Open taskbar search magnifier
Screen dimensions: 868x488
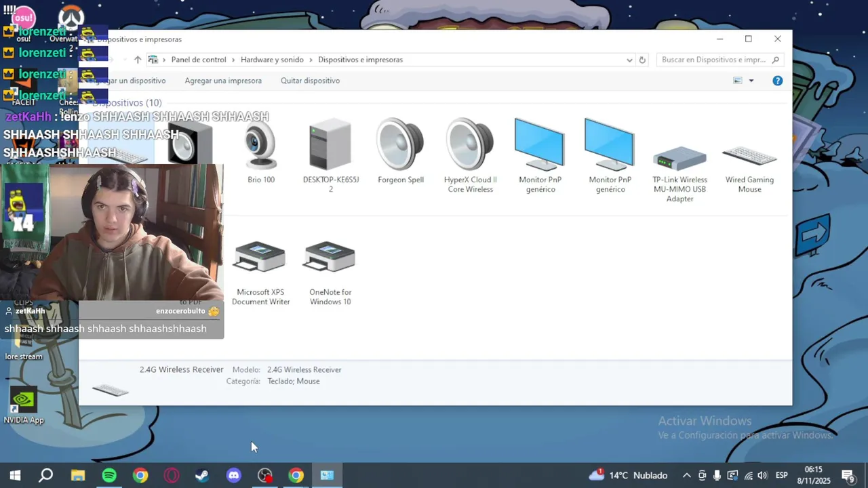(45, 475)
